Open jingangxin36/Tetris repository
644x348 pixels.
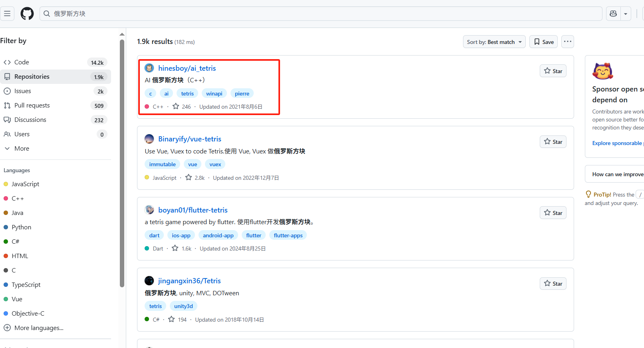(189, 281)
